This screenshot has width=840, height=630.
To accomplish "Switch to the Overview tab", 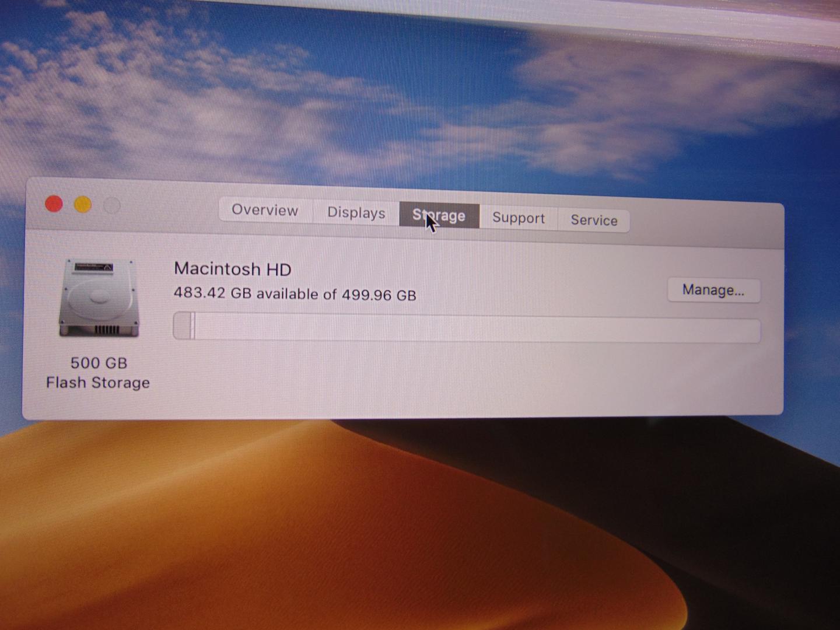I will coord(265,210).
